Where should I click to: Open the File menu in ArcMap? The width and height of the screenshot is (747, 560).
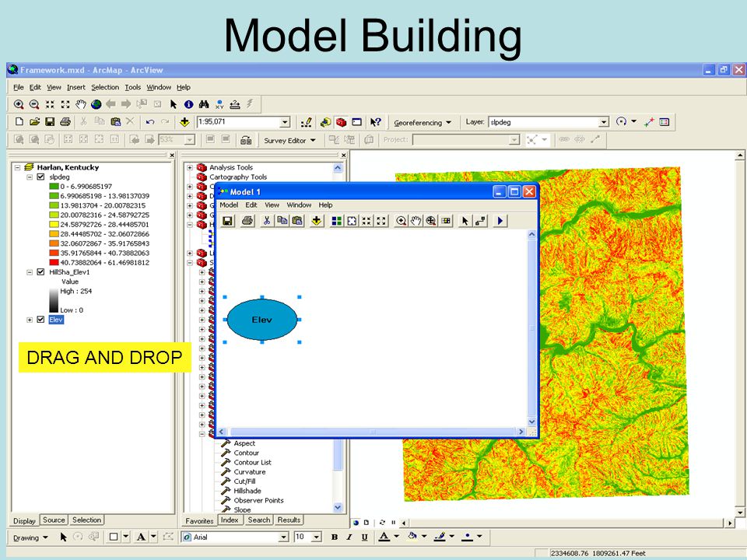(19, 87)
